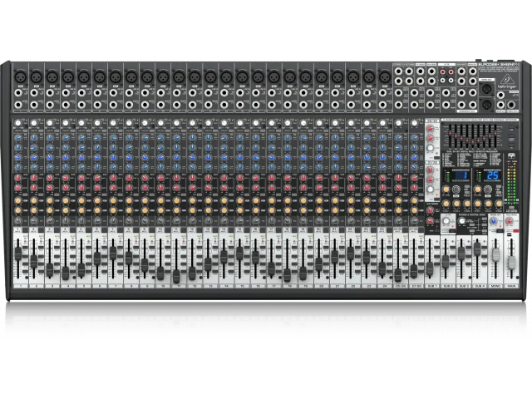Click the channel 11 fader cap
This screenshot has height=399, width=532.
point(176,276)
